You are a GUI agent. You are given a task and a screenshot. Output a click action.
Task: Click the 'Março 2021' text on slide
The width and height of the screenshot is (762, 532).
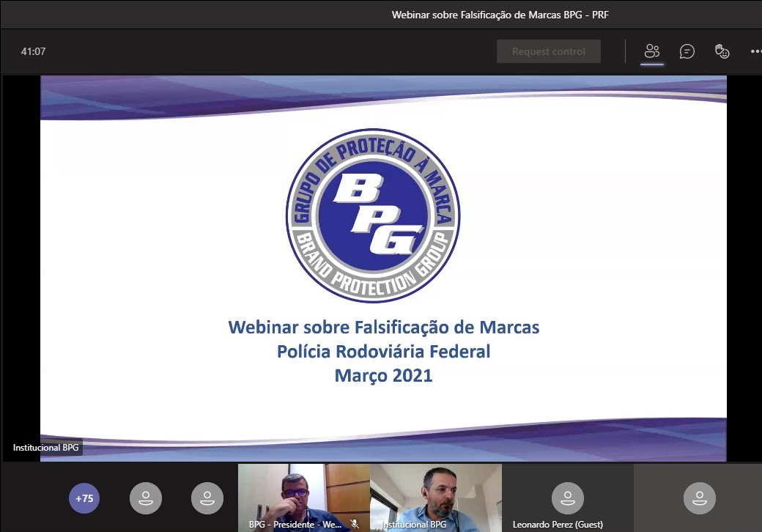383,376
